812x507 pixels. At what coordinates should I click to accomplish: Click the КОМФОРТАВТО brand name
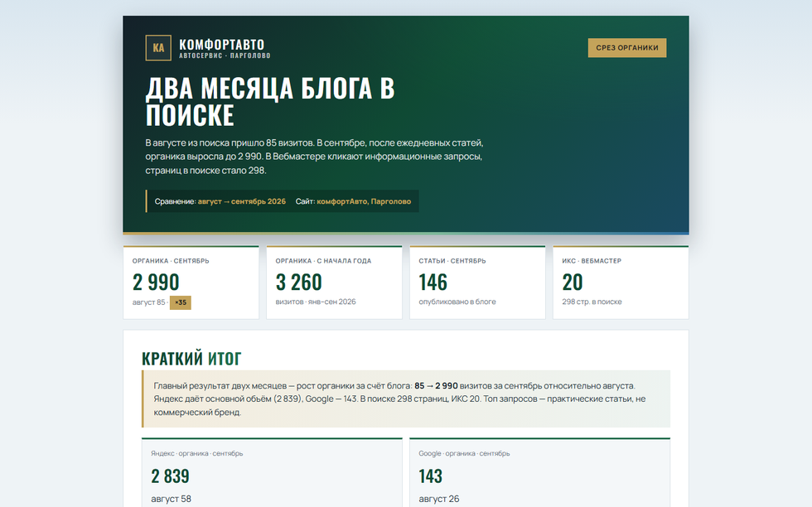(222, 45)
